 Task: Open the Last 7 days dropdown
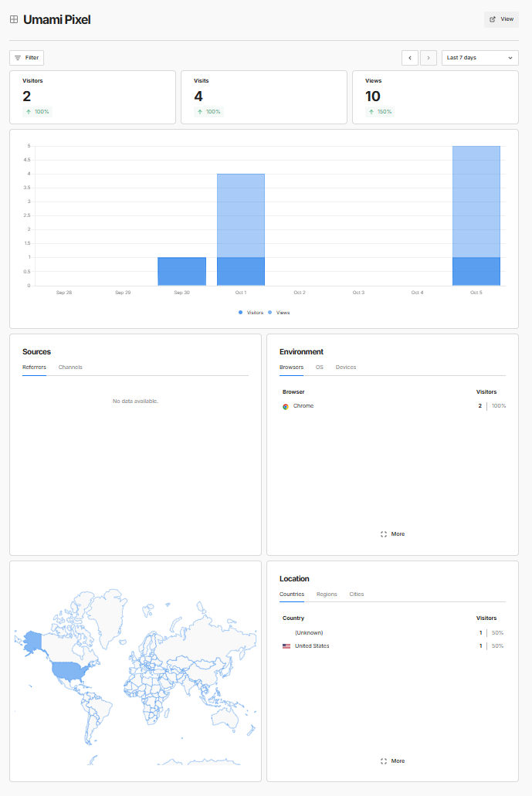coord(479,58)
